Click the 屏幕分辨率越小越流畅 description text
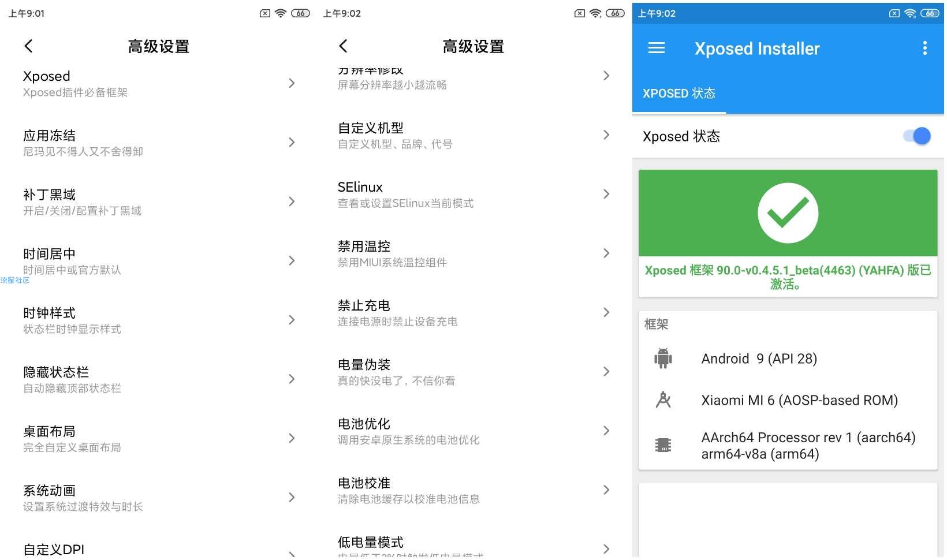Screen dimensions: 947x560 [x=392, y=85]
